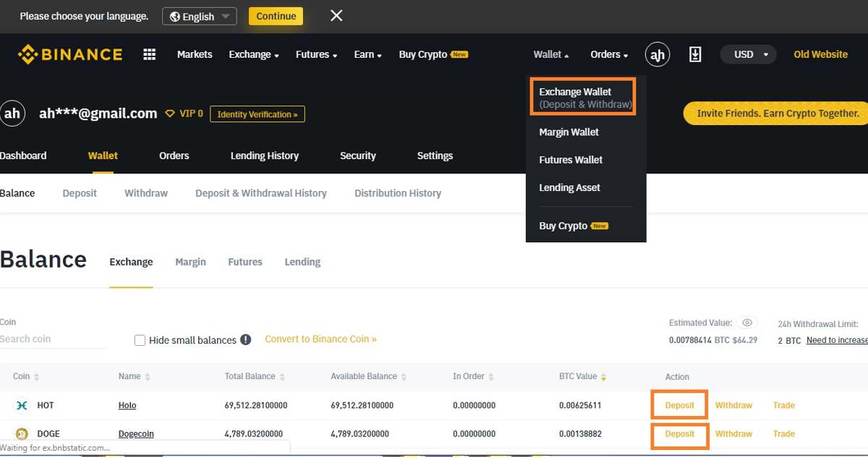Click the VIP diamond icon
This screenshot has height=458, width=868.
coord(171,114)
